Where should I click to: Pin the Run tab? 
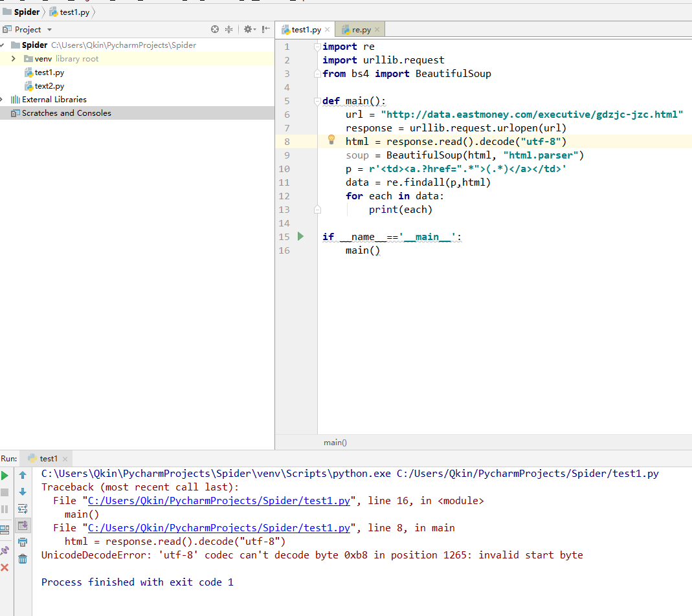pyautogui.click(x=5, y=551)
